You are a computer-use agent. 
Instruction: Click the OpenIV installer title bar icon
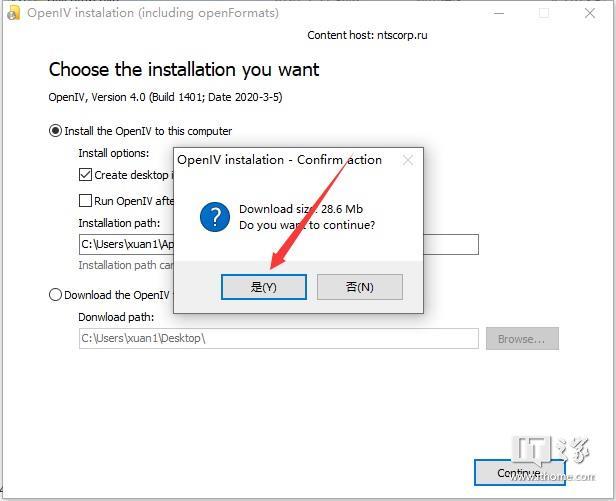[x=13, y=13]
